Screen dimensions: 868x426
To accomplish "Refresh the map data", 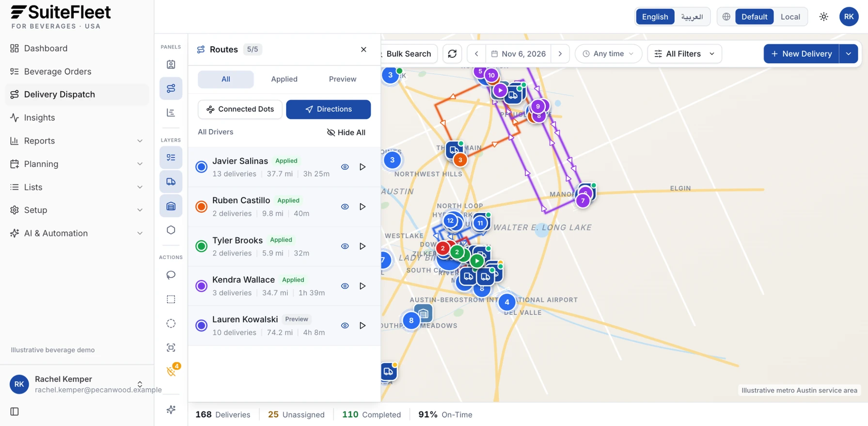I will click(452, 54).
